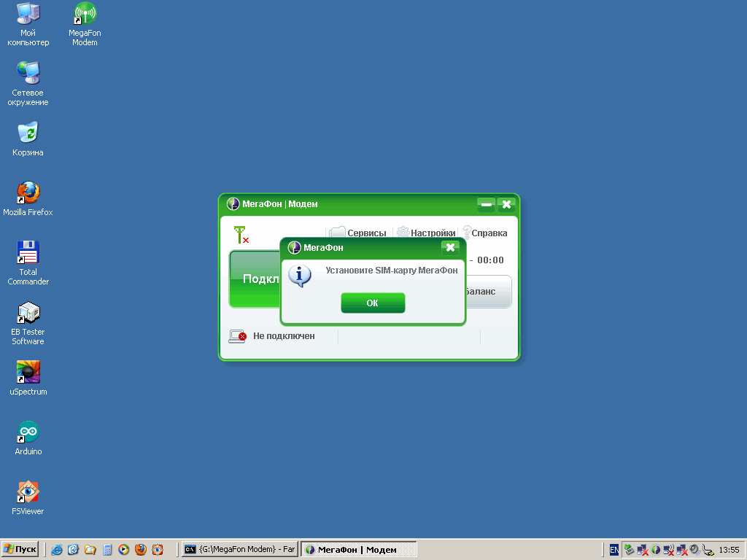Open the folder explorer Quick Launch icon
Screen dimensions: 747x560
90,550
